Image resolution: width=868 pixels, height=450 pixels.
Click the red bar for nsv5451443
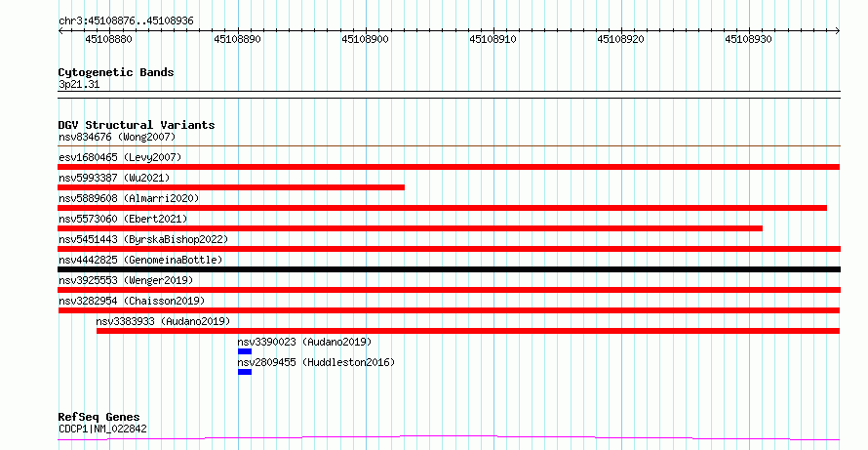449,249
